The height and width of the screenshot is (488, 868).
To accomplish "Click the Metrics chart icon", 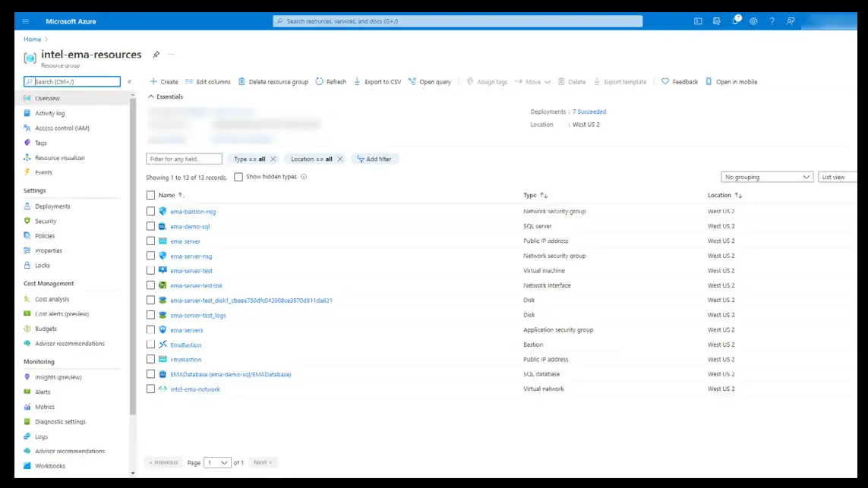I will tap(27, 407).
